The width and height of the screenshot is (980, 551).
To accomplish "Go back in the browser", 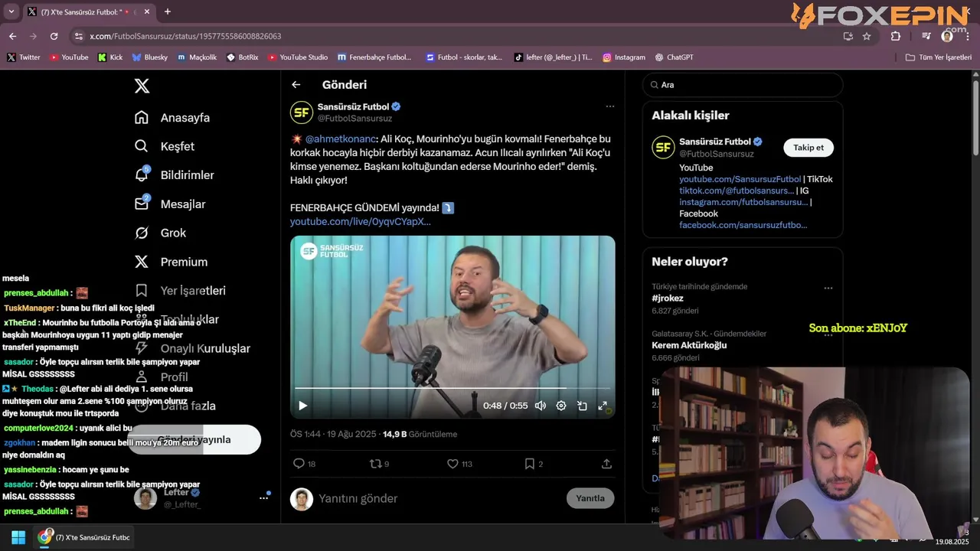I will pos(12,36).
